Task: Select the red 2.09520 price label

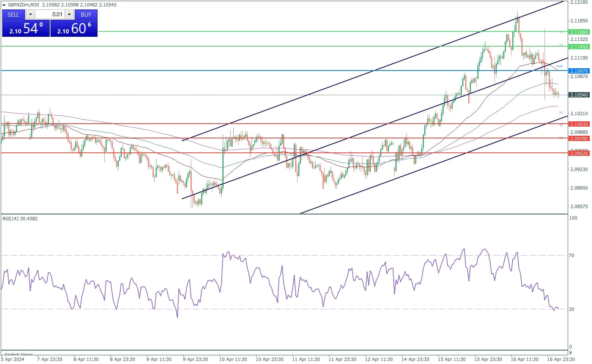Action: pos(579,154)
